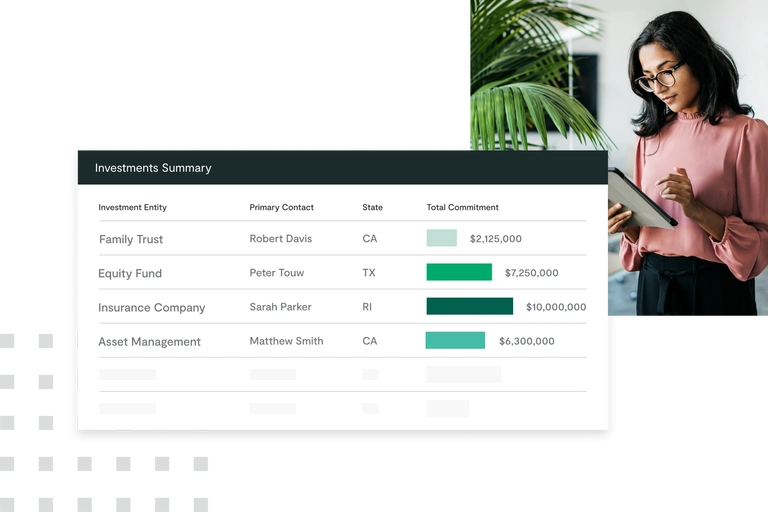Open contact Sarah Parker
Screen dimensions: 768x512
coord(280,307)
